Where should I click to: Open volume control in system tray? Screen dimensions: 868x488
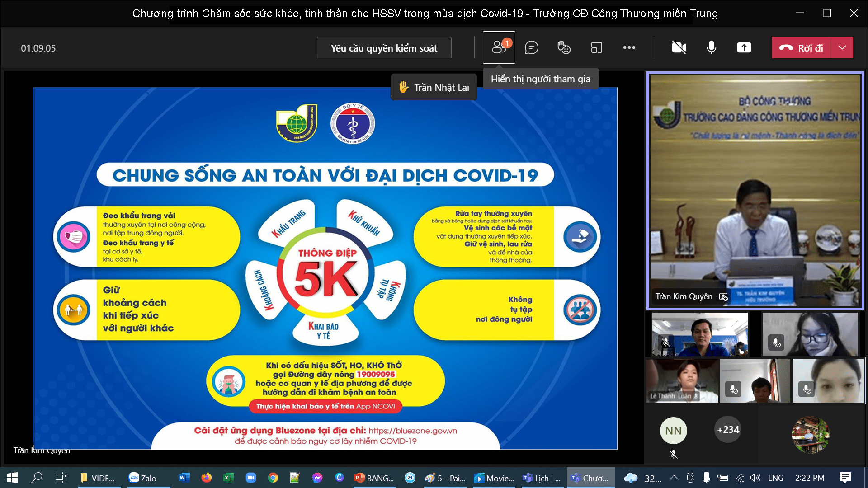(755, 478)
